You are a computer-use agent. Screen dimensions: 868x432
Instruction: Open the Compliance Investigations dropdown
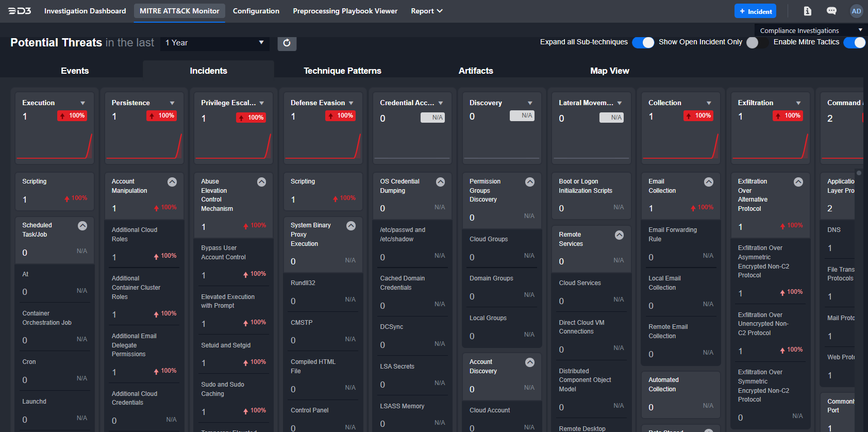click(810, 30)
